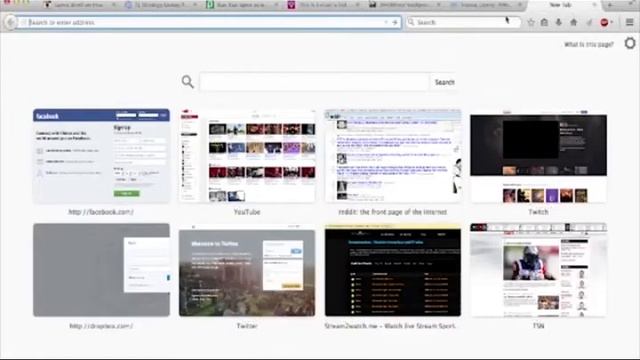Open the hamburger menu
This screenshot has width=640, height=360.
[x=630, y=22]
